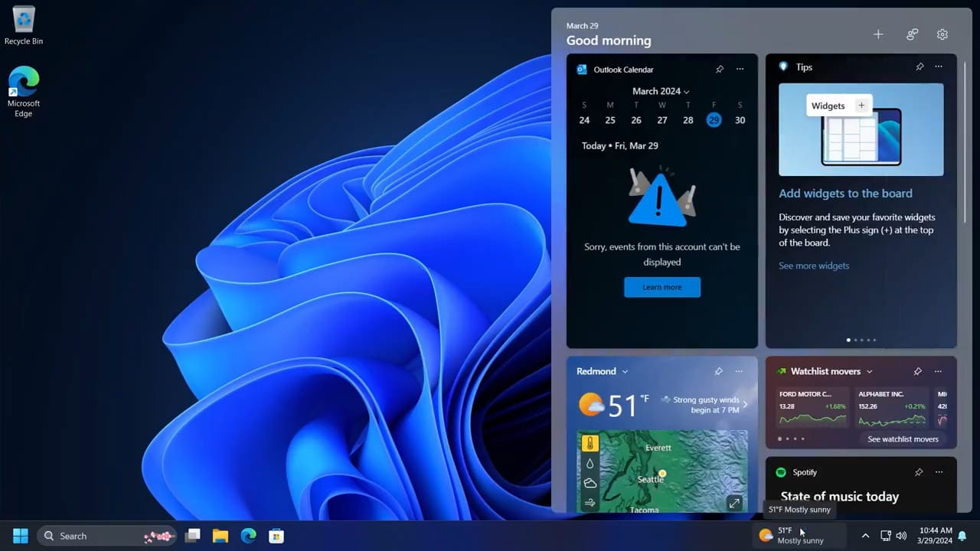
Task: Launch Microsoft Edge from the taskbar
Action: click(x=248, y=536)
